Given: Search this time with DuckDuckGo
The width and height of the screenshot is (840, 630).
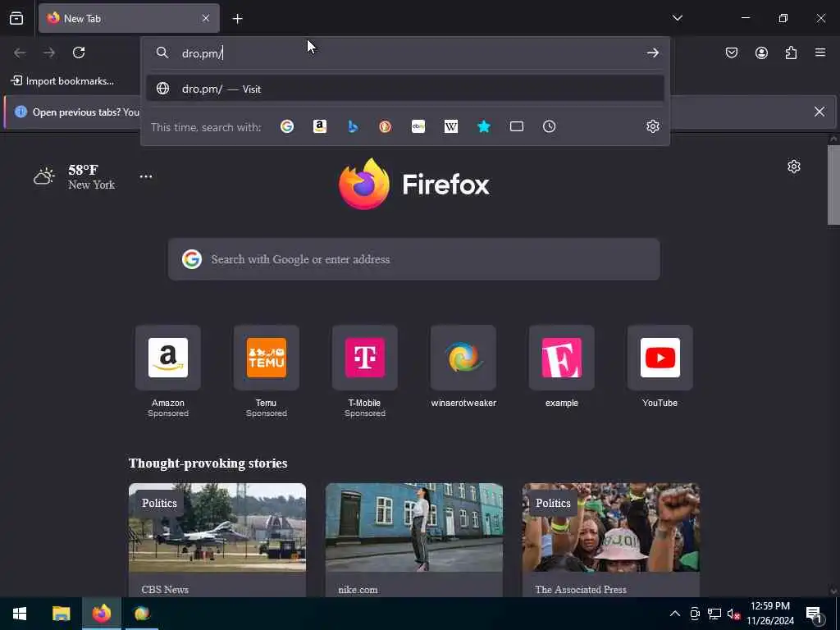Looking at the screenshot, I should 386,126.
